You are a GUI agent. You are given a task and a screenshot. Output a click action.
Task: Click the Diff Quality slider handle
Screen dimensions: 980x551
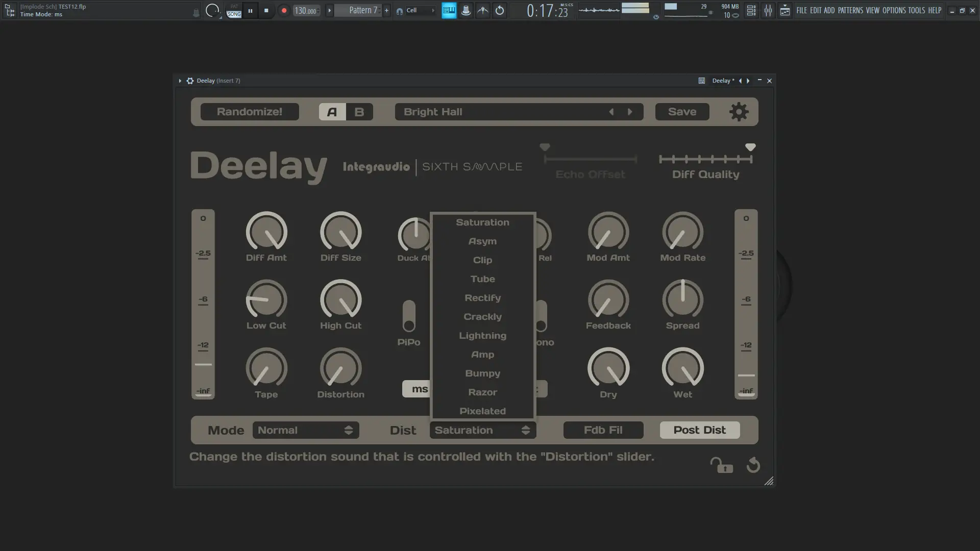point(750,148)
